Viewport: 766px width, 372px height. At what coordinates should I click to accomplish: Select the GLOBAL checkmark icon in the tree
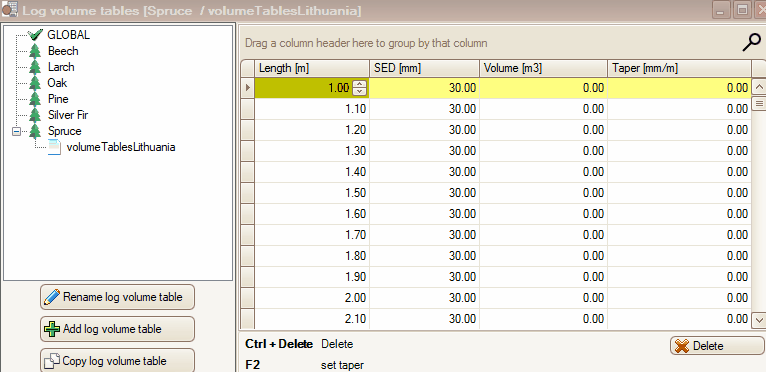[x=35, y=35]
